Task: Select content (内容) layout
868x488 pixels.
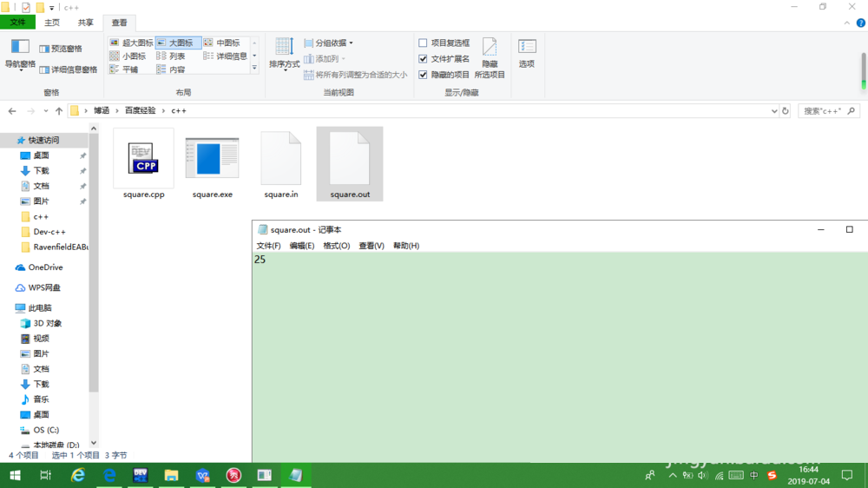Action: pos(171,69)
